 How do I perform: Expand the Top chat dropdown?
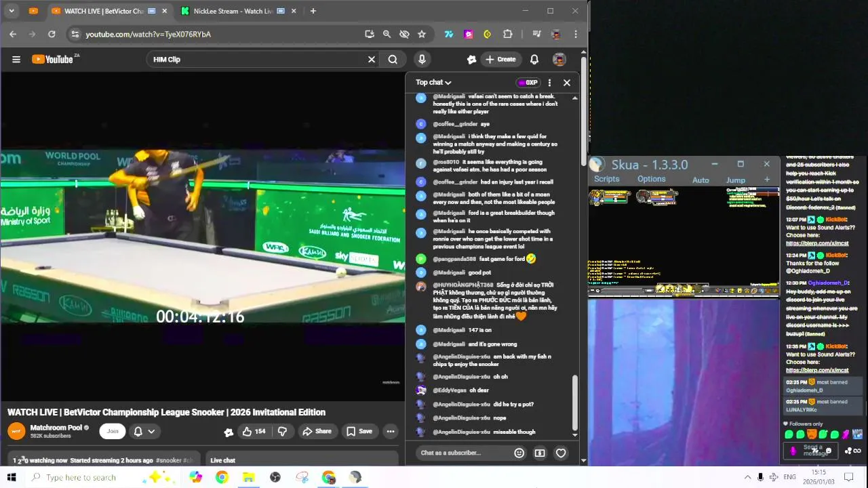pos(433,83)
